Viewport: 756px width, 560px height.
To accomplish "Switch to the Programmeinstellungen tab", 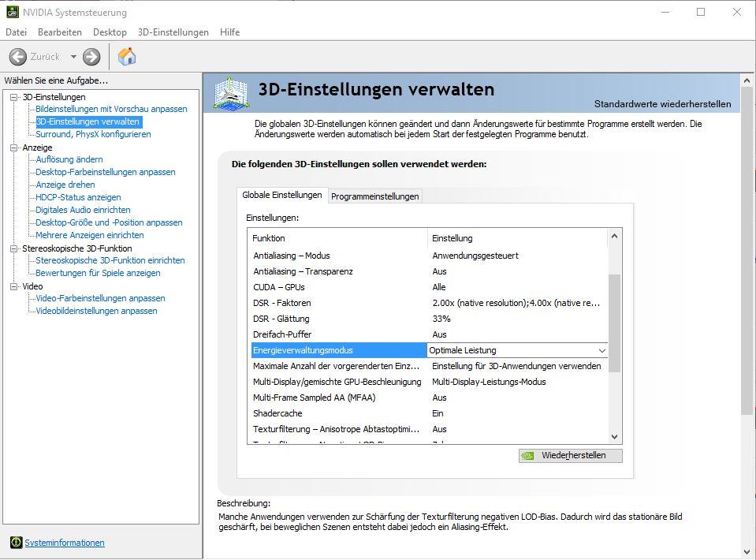I will click(374, 196).
